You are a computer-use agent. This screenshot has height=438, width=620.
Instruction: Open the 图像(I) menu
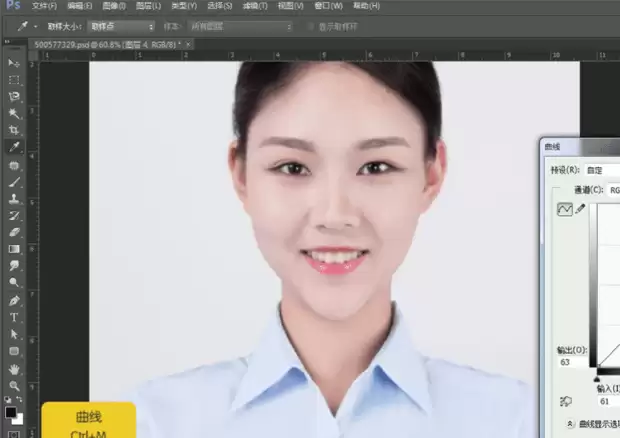[114, 6]
